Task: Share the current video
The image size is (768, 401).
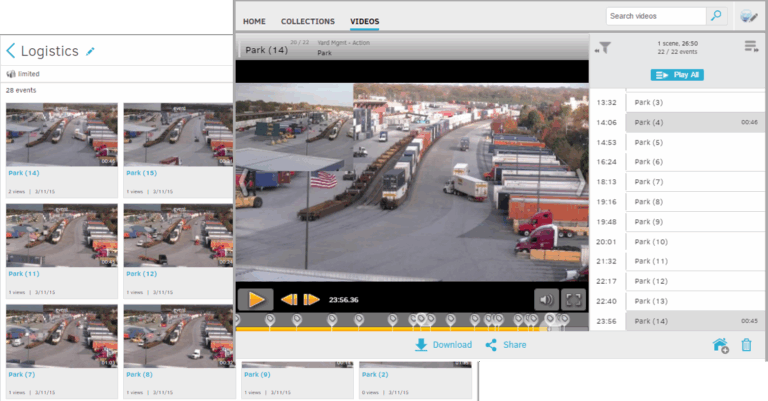Action: (x=506, y=345)
